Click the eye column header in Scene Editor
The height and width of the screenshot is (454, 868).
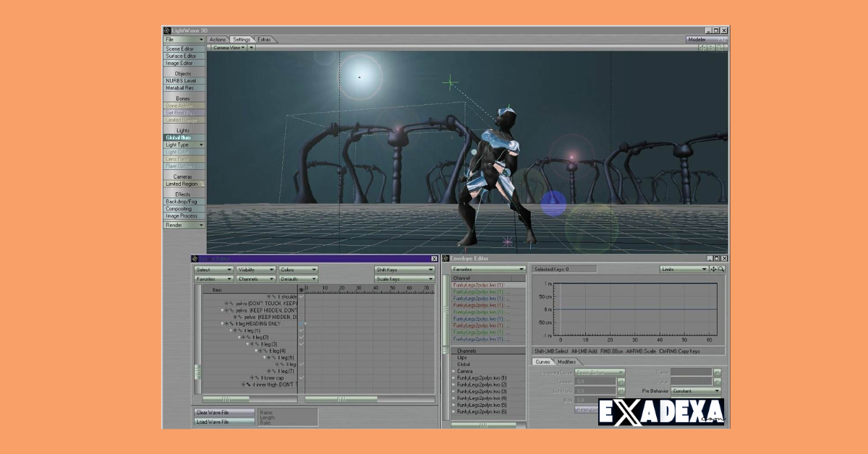pos(301,290)
